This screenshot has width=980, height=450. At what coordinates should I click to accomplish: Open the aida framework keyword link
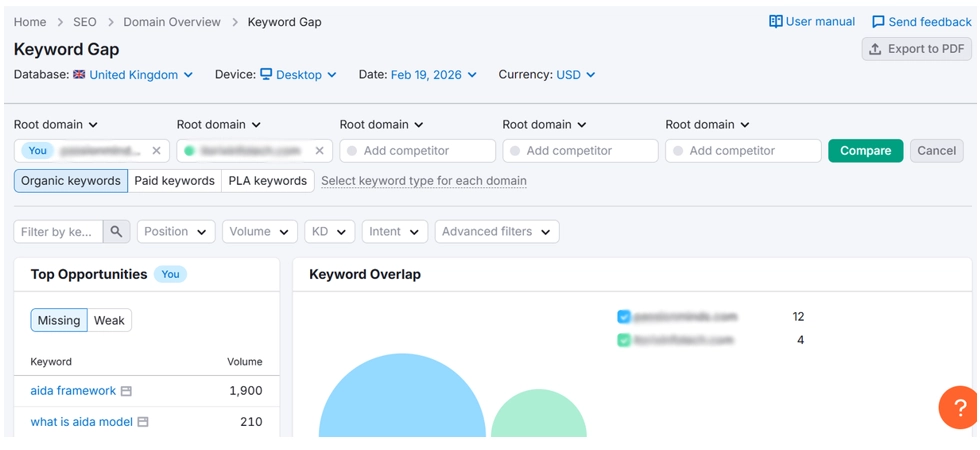coord(73,391)
